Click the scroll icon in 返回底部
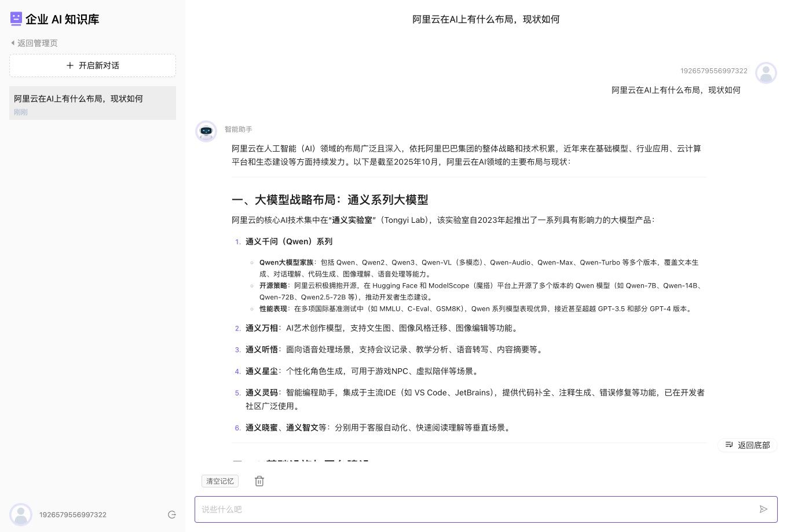 (729, 445)
